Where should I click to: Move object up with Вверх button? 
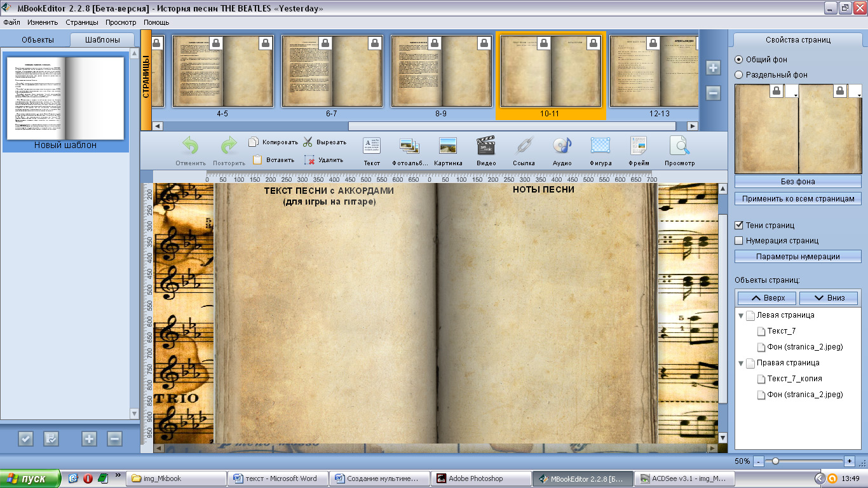767,298
